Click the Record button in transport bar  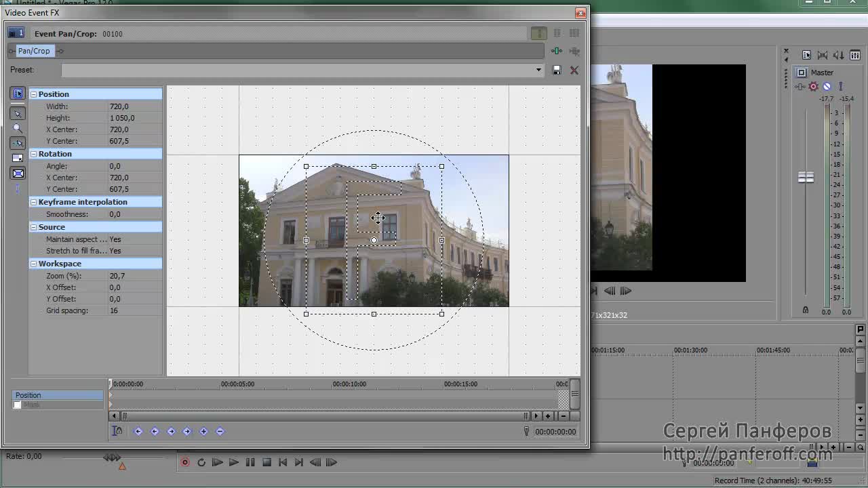point(185,462)
